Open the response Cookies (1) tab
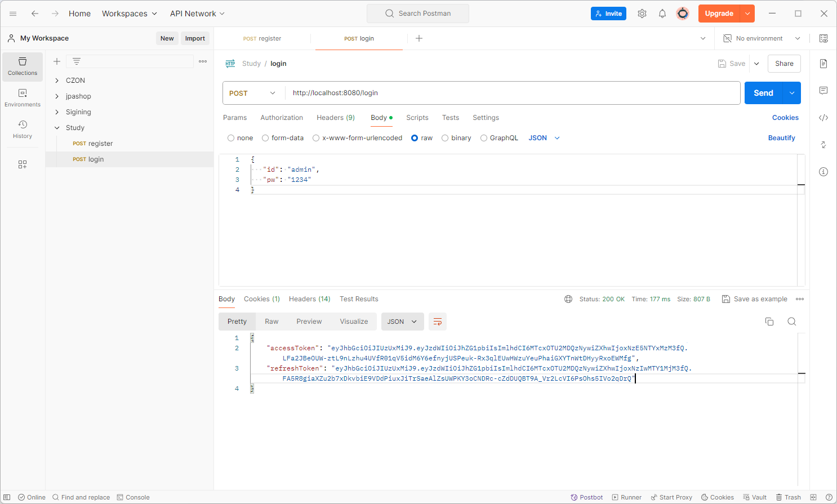This screenshot has height=504, width=837. [262, 299]
